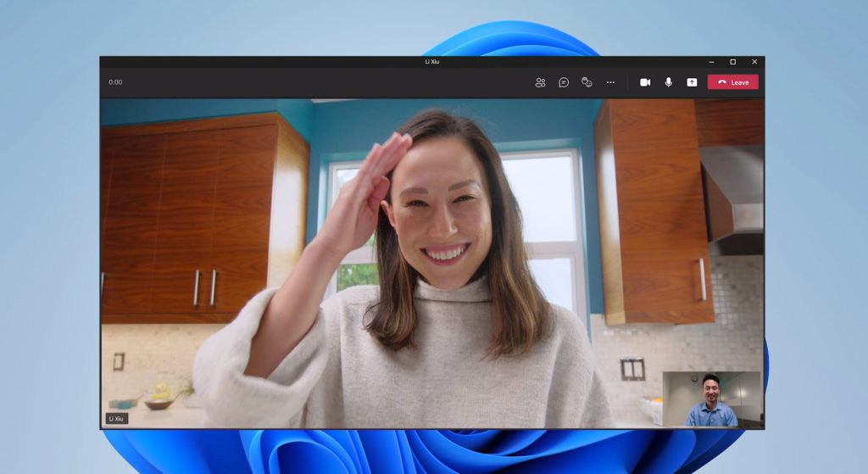Maximize the call window

coord(733,62)
